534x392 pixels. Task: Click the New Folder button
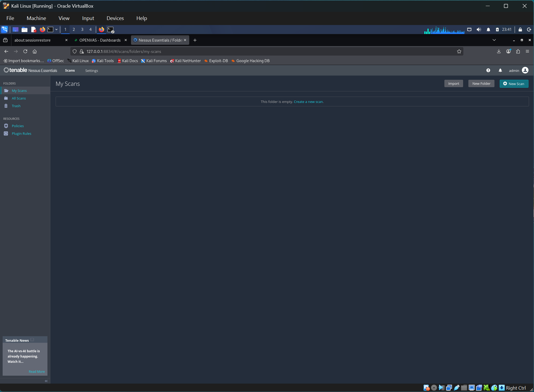[481, 83]
